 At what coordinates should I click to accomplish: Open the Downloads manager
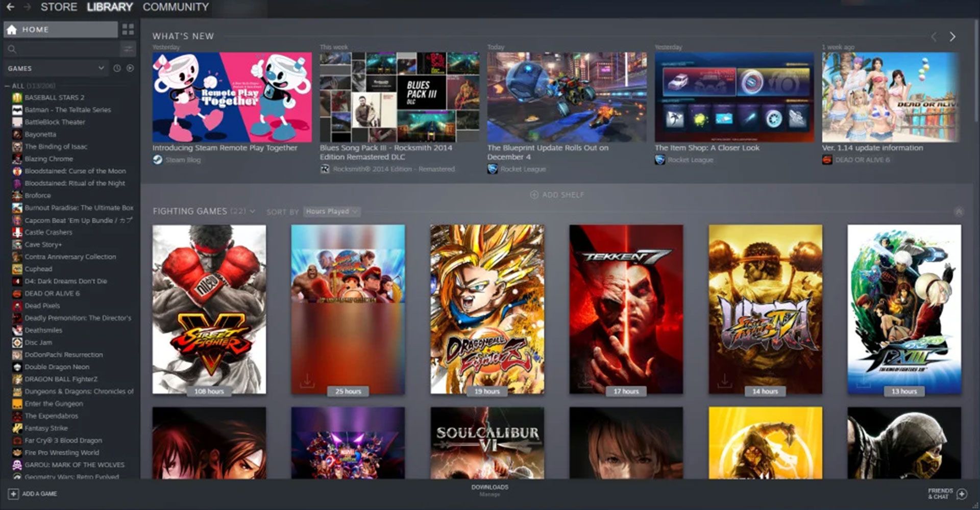489,490
